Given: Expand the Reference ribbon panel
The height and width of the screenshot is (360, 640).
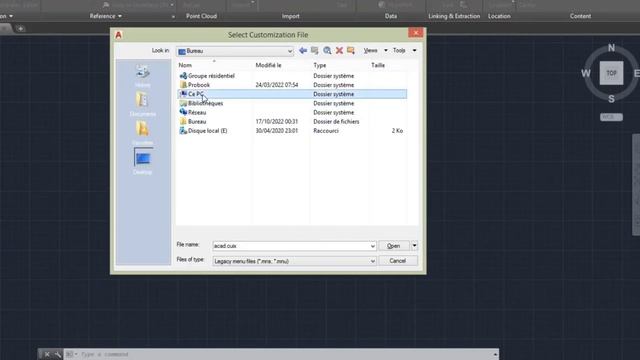Looking at the screenshot, I should click(x=105, y=16).
